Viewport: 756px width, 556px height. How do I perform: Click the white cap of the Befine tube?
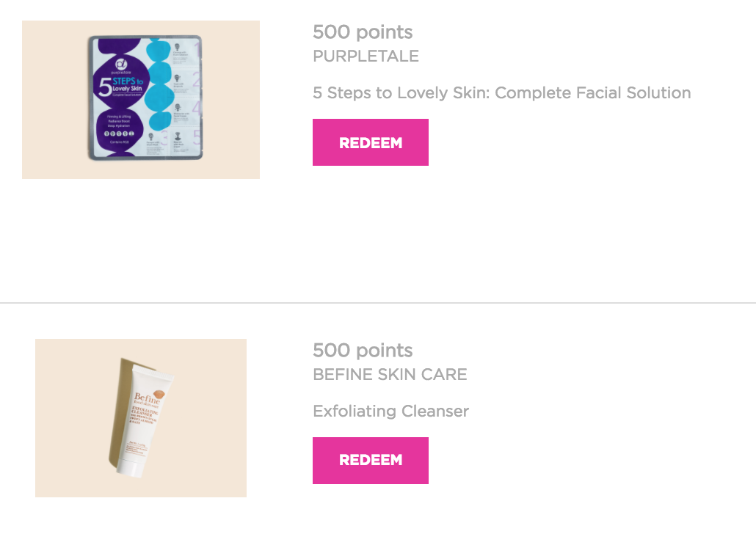pyautogui.click(x=131, y=469)
